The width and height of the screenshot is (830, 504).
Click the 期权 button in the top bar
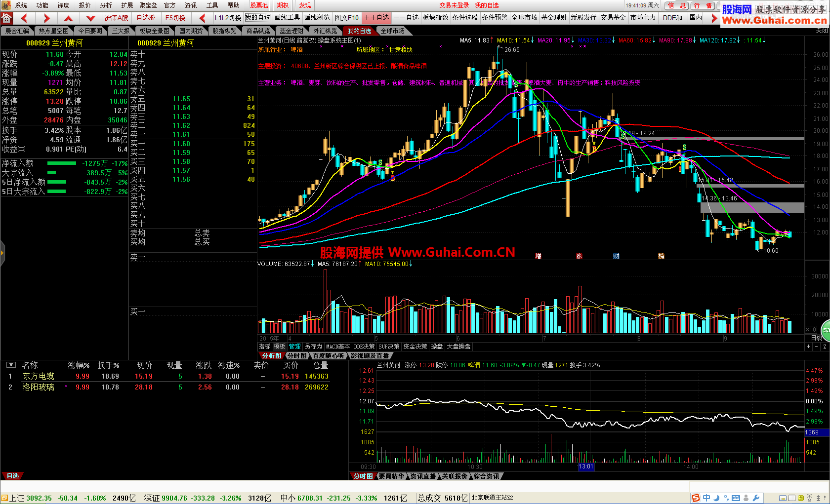tap(283, 5)
